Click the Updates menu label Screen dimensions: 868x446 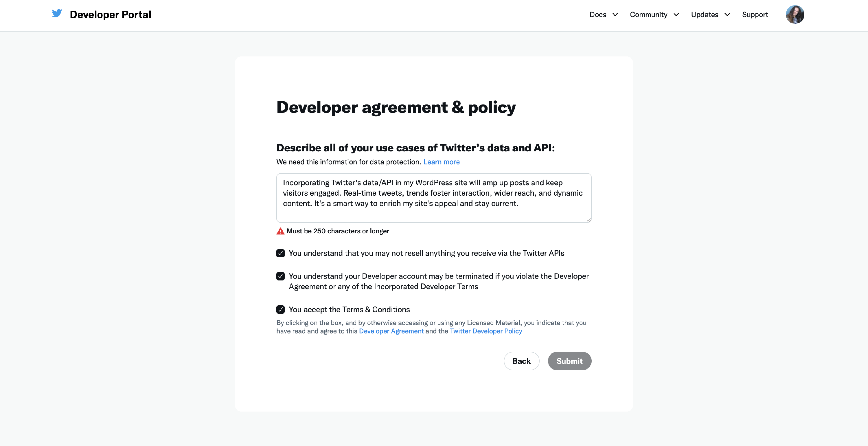coord(704,14)
